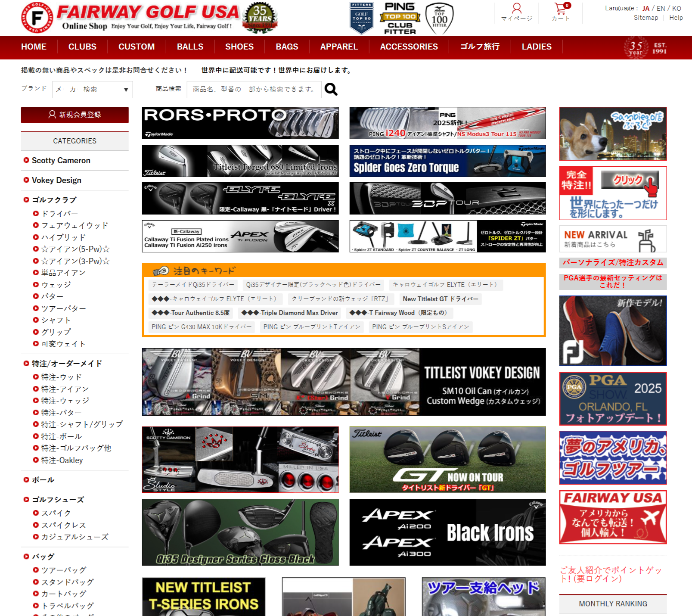
Task: Open the Scotty Cameron Studio Style banner
Action: click(240, 460)
